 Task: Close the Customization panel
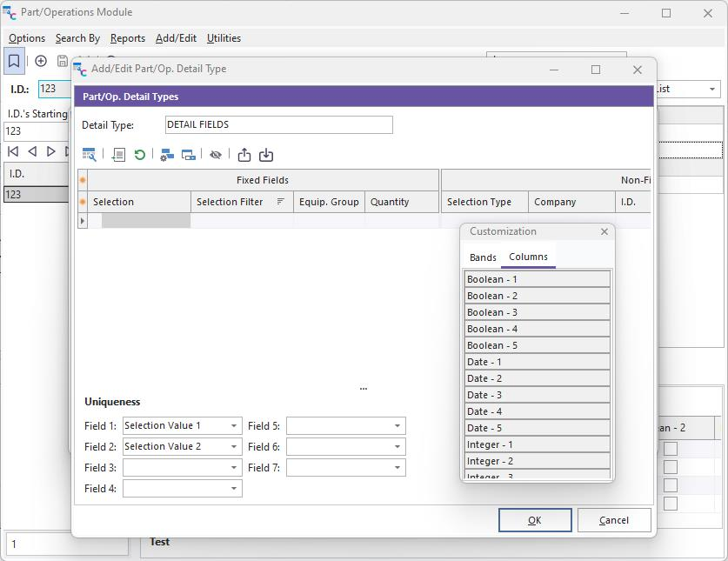point(604,231)
